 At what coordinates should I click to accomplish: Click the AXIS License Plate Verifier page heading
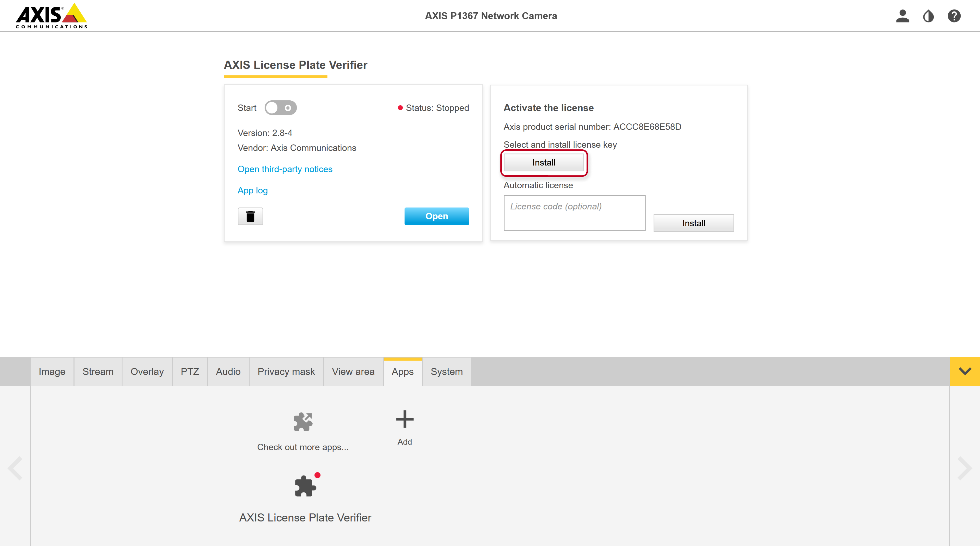point(296,65)
